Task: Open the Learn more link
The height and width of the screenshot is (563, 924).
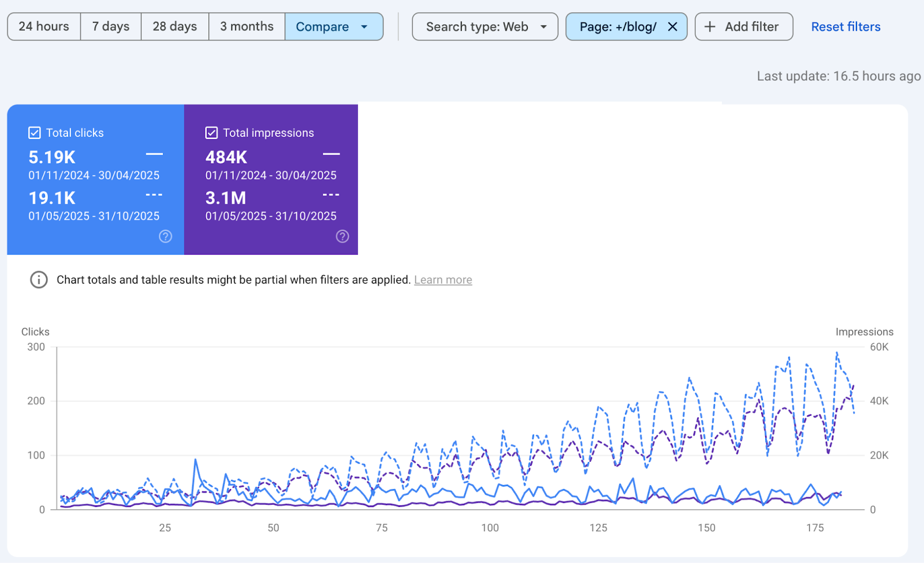Action: [443, 280]
